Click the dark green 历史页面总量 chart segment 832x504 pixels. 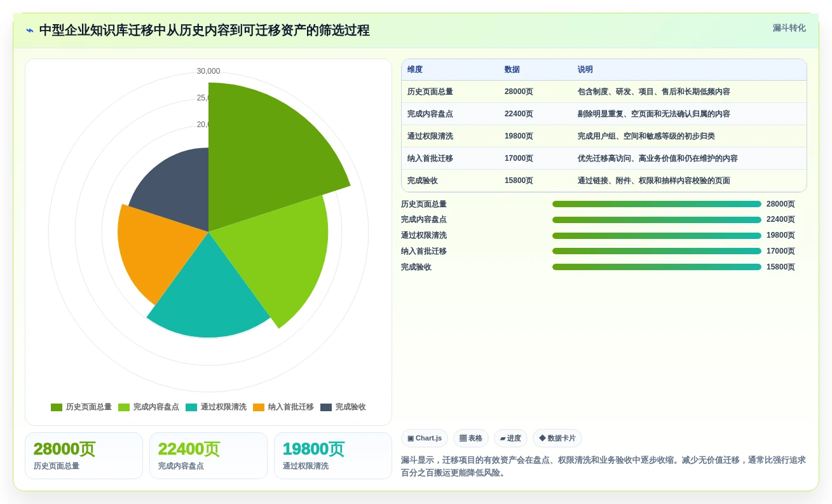point(267,153)
